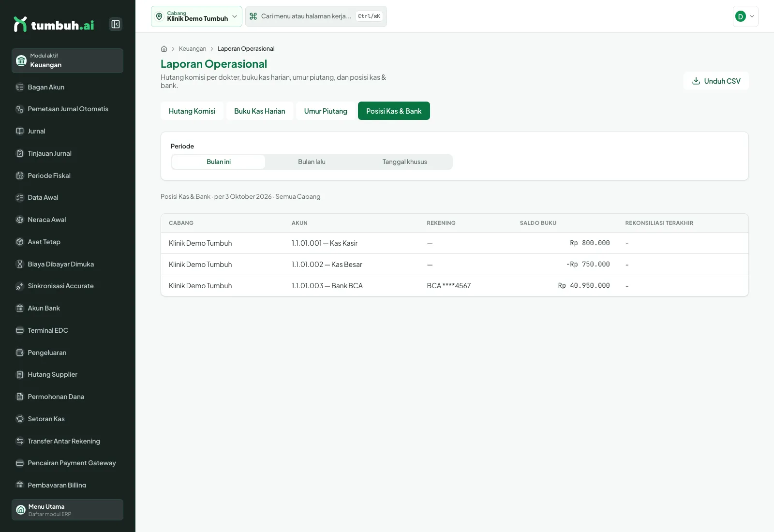Click the Data Awal list icon
This screenshot has height=532, width=774.
[20, 197]
